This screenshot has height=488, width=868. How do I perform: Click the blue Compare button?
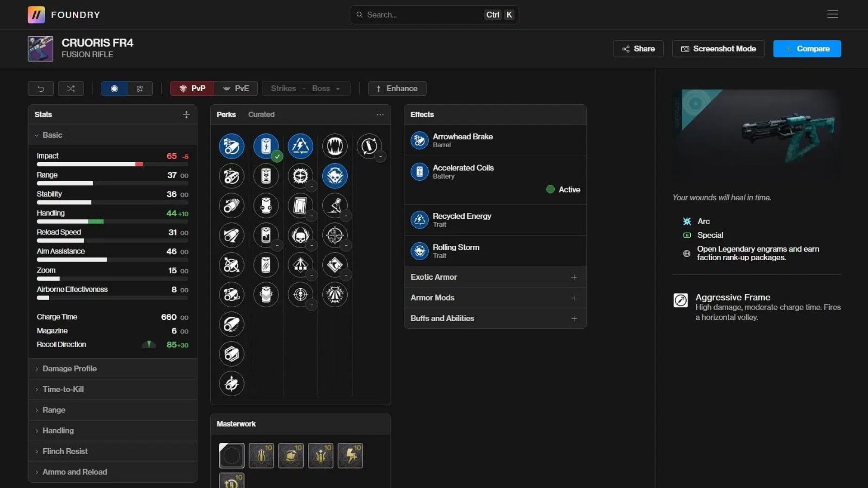coord(807,49)
